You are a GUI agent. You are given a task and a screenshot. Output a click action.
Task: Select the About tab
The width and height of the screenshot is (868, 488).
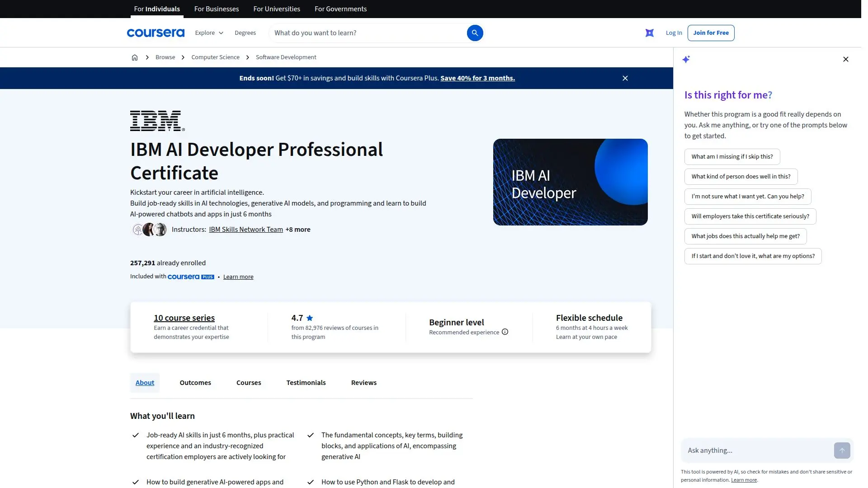(x=145, y=383)
